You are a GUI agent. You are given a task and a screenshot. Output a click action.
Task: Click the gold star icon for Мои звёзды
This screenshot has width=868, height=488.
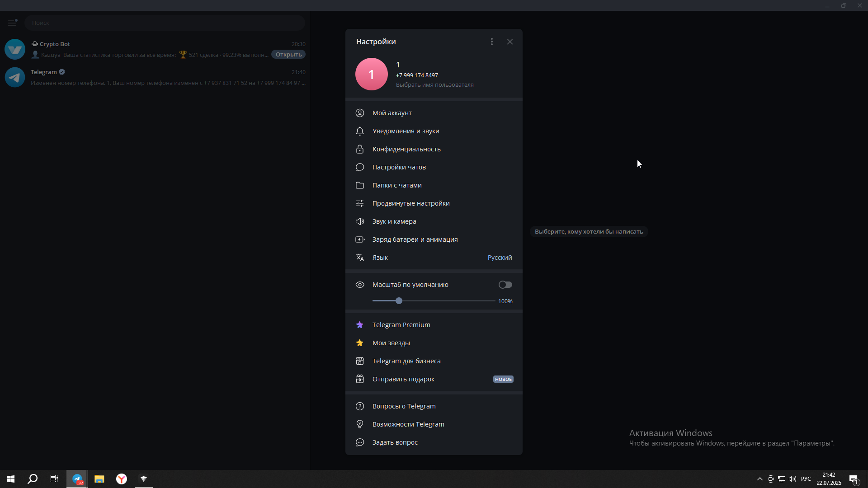click(360, 343)
